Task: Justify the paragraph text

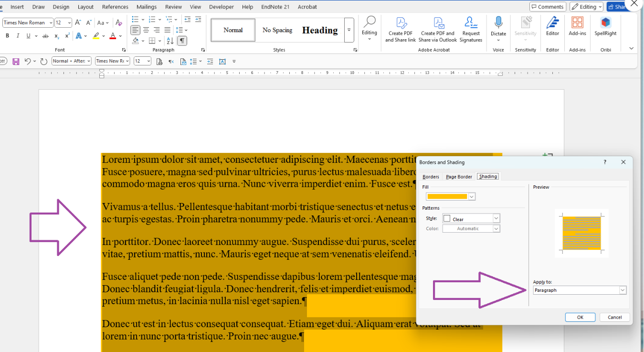Action: point(167,30)
